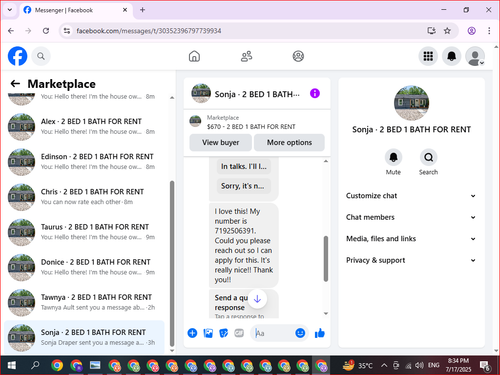Click the Marketplace list scrollbar thumb
This screenshot has width=500, height=375.
pos(172,264)
